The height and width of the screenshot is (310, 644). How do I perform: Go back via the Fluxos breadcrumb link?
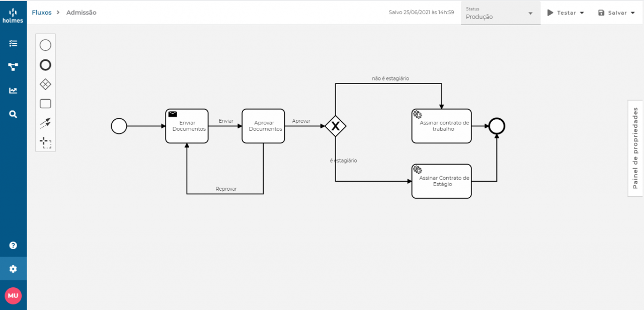[x=42, y=12]
